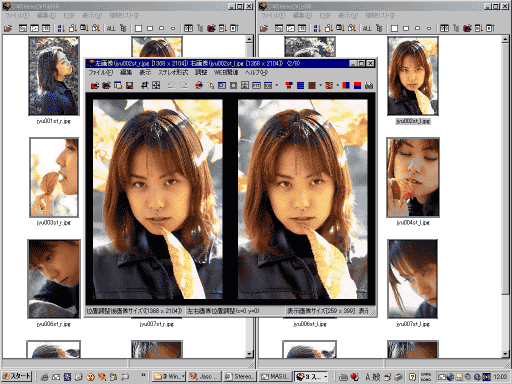Open the dropdown arrow next to brown pattern icon
The image size is (512, 384).
[x=320, y=86]
